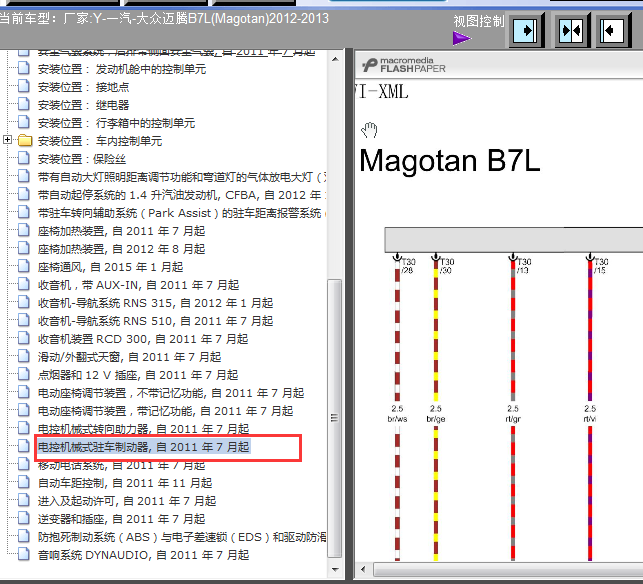Click the purple arrow under 视图控制
This screenshot has height=584, width=643.
click(462, 39)
